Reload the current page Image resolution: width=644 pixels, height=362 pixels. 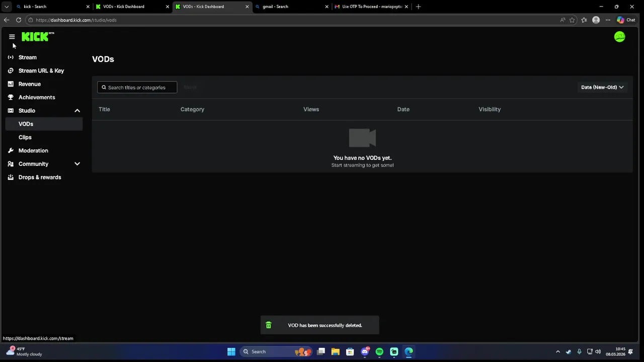pyautogui.click(x=19, y=20)
